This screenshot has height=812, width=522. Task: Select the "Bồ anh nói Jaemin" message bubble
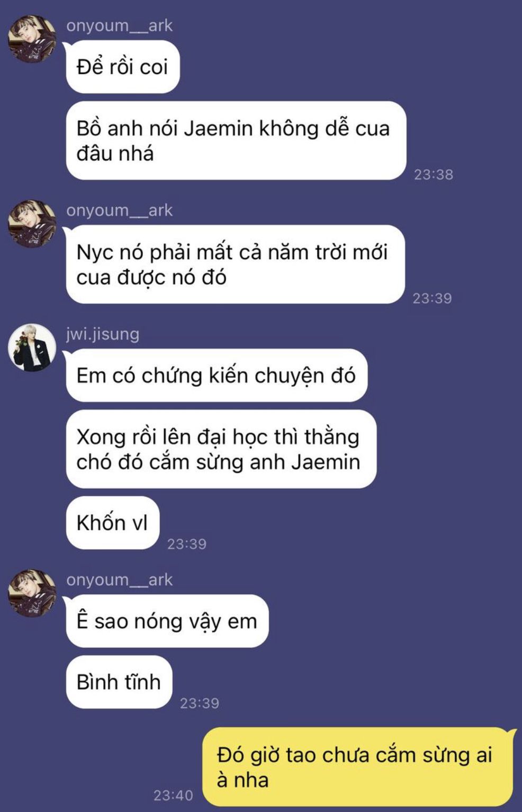coord(236,141)
